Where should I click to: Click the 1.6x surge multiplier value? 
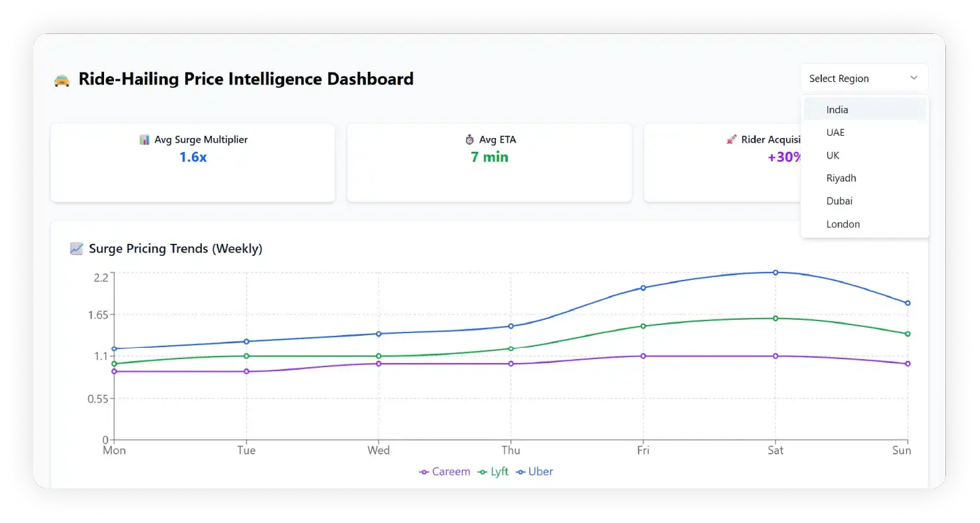pyautogui.click(x=193, y=157)
